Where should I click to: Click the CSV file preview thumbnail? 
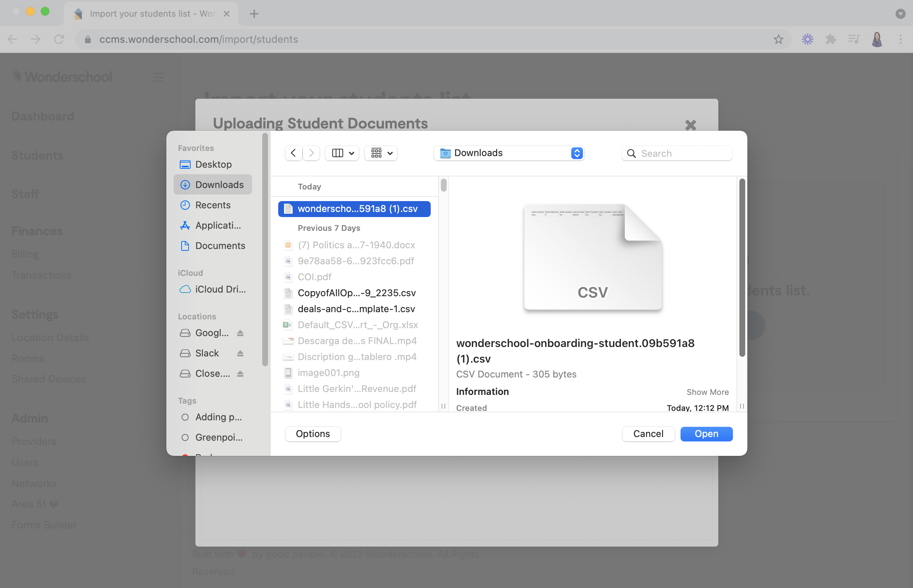[593, 257]
